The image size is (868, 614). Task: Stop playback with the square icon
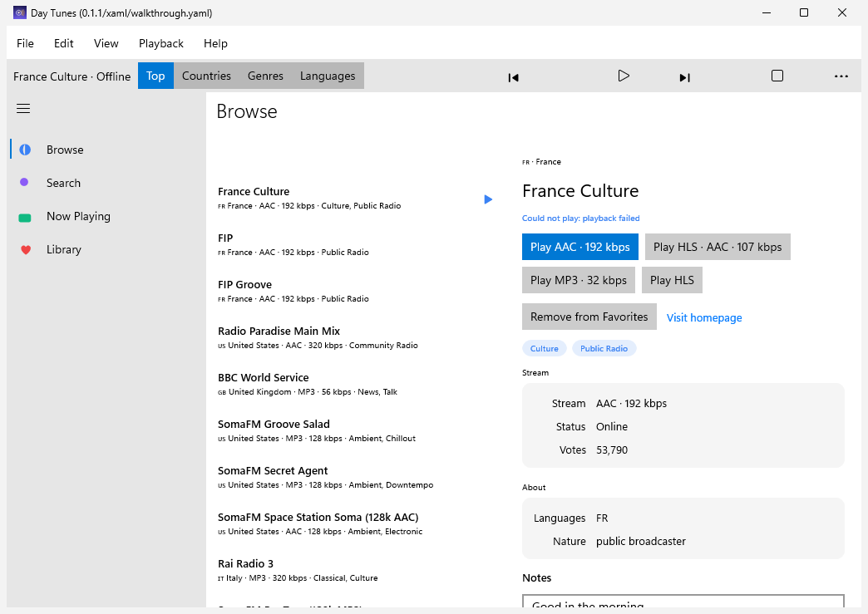[777, 76]
